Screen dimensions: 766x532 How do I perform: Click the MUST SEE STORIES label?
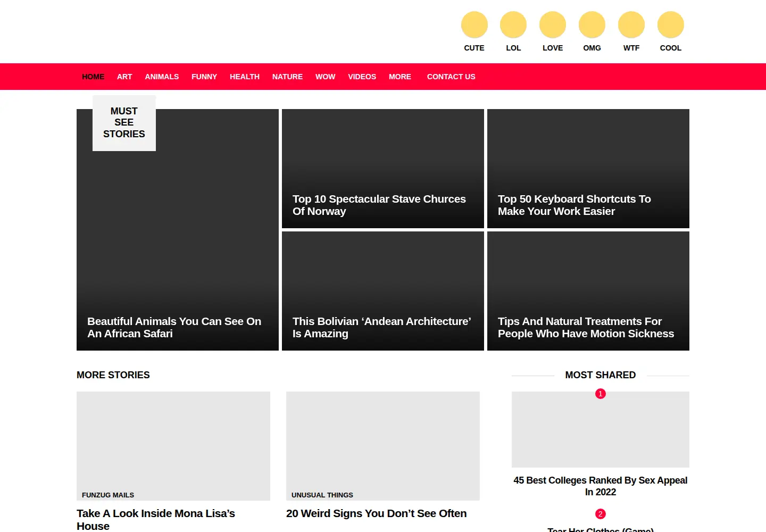[124, 123]
